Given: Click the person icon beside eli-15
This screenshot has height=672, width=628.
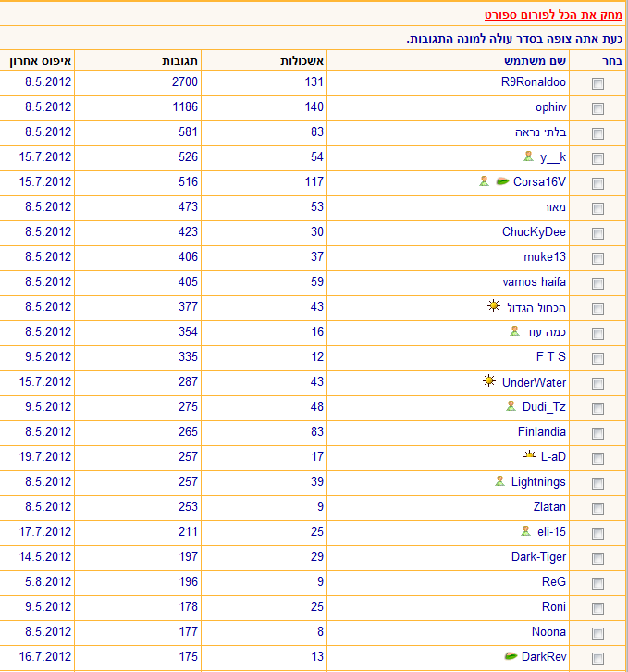Looking at the screenshot, I should [x=528, y=530].
